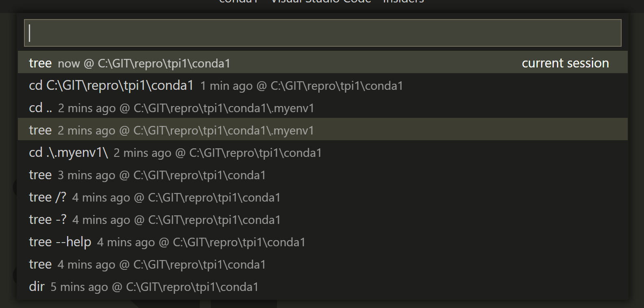Click the path after 'tree --help' entry
The height and width of the screenshot is (308, 644).
(239, 242)
